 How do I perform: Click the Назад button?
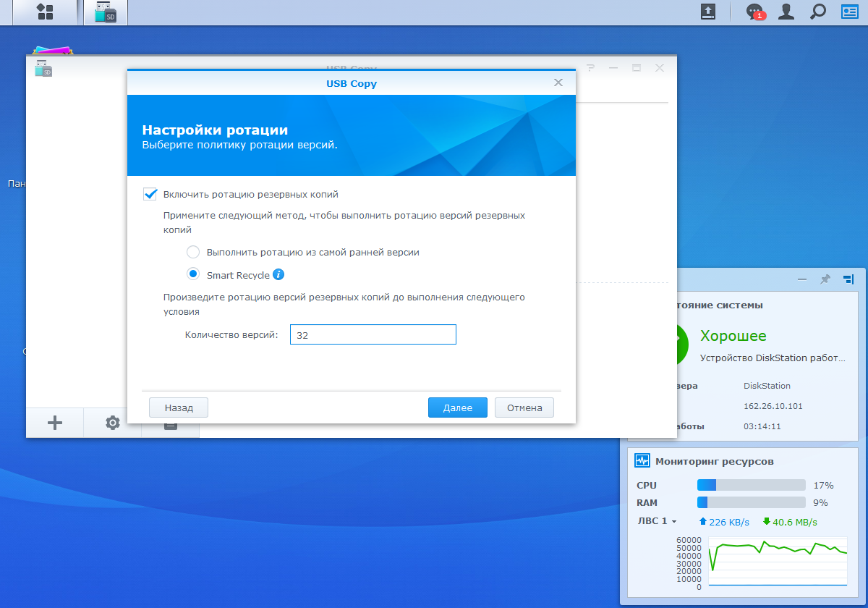[179, 408]
